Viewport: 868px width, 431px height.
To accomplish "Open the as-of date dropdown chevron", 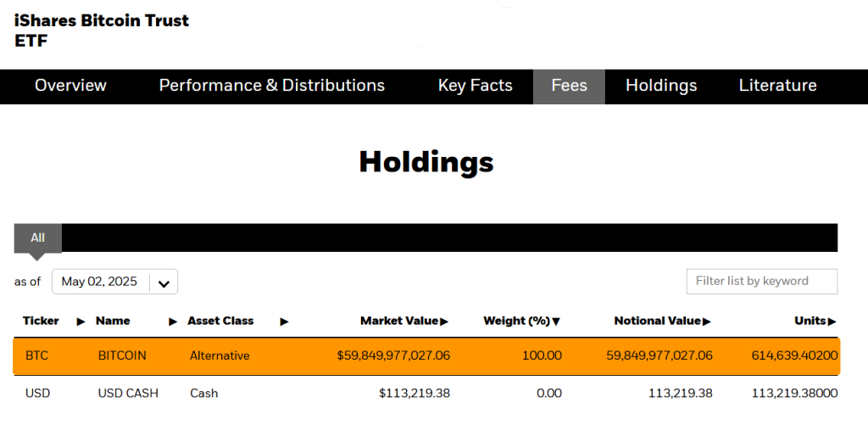I will pos(164,283).
